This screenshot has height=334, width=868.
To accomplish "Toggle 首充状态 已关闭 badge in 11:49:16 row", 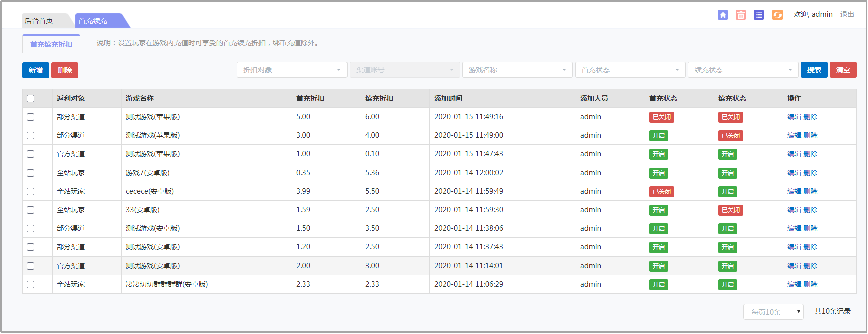I will tap(662, 117).
